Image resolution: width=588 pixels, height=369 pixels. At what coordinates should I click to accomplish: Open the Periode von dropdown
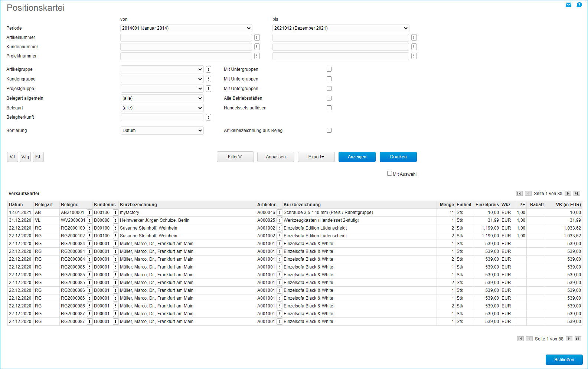click(x=186, y=28)
